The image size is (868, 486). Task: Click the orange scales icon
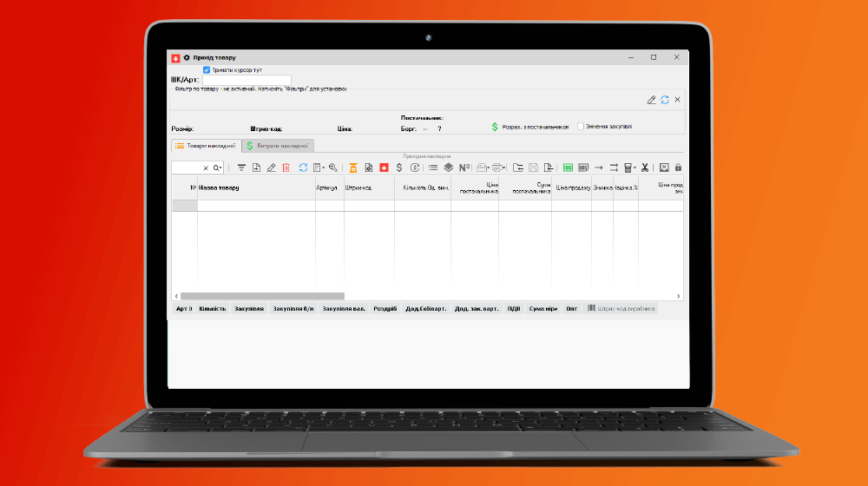[x=353, y=167]
